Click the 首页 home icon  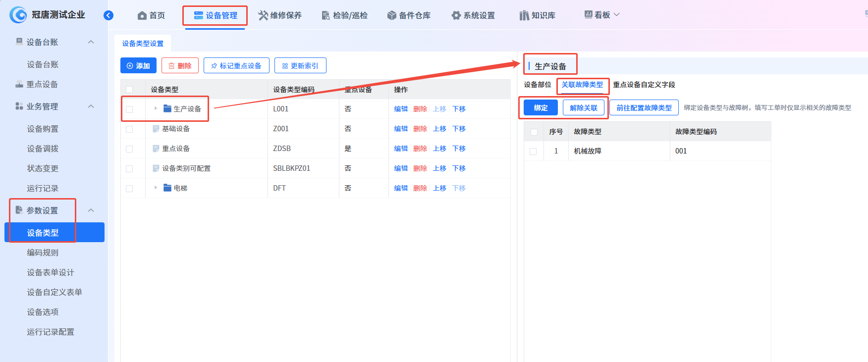tap(142, 15)
